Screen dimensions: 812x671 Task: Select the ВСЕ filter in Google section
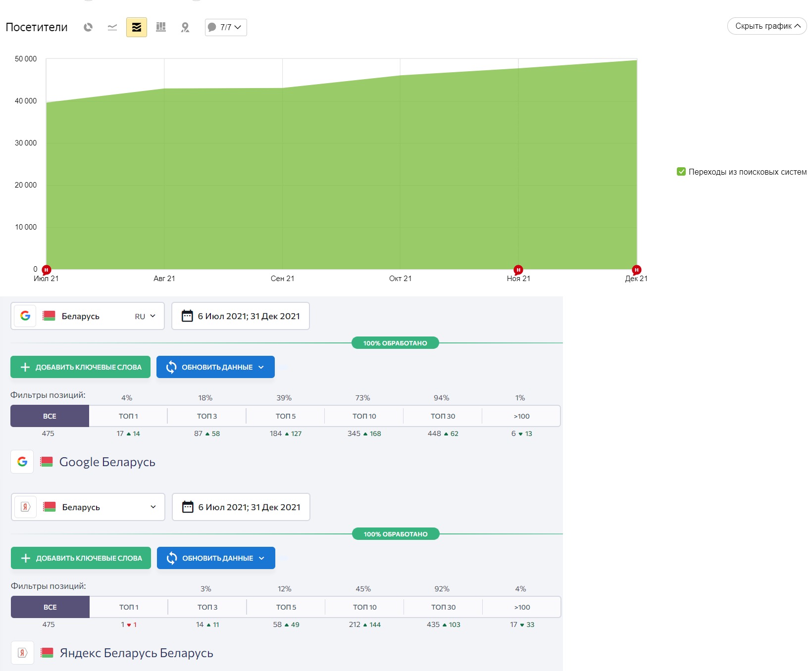click(50, 416)
